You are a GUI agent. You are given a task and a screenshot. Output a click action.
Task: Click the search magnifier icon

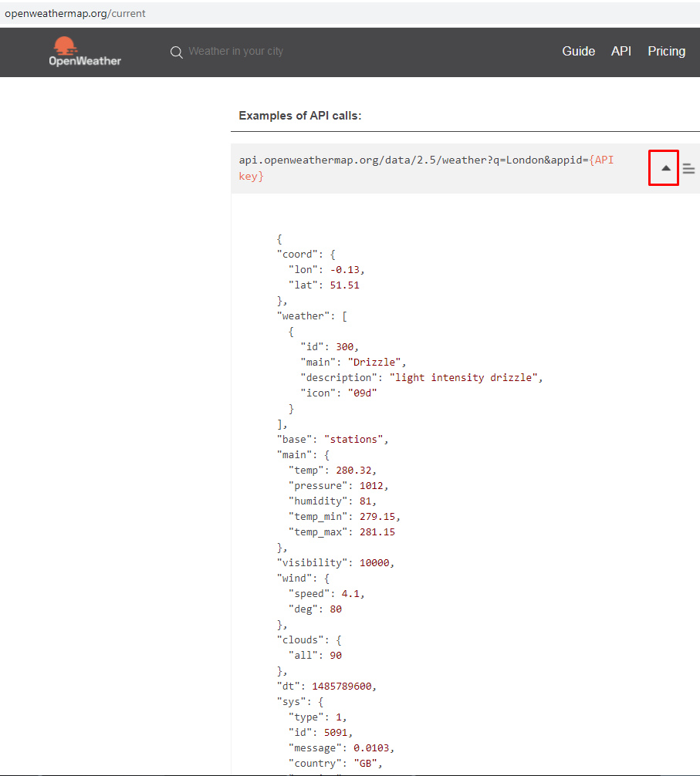point(176,52)
